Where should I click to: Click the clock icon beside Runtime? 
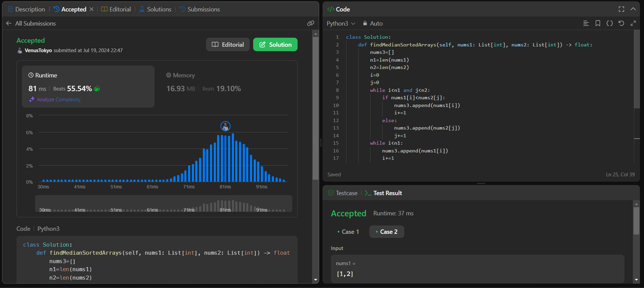[31, 76]
